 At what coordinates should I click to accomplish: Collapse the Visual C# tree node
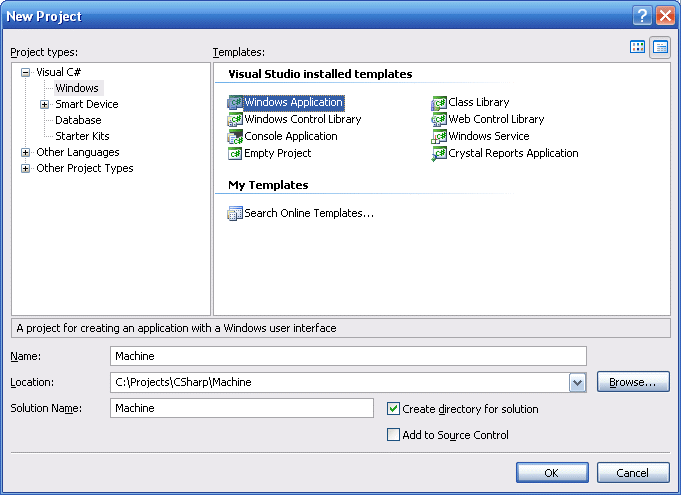26,72
